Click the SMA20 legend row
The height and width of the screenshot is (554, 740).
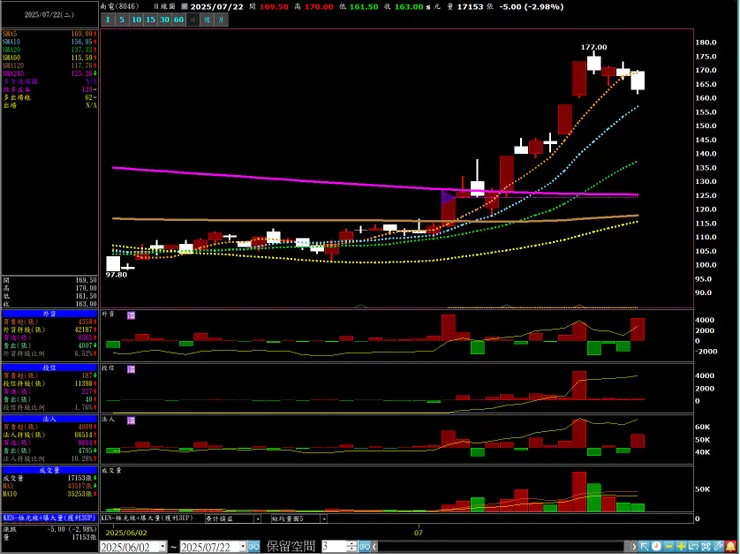tap(50, 50)
